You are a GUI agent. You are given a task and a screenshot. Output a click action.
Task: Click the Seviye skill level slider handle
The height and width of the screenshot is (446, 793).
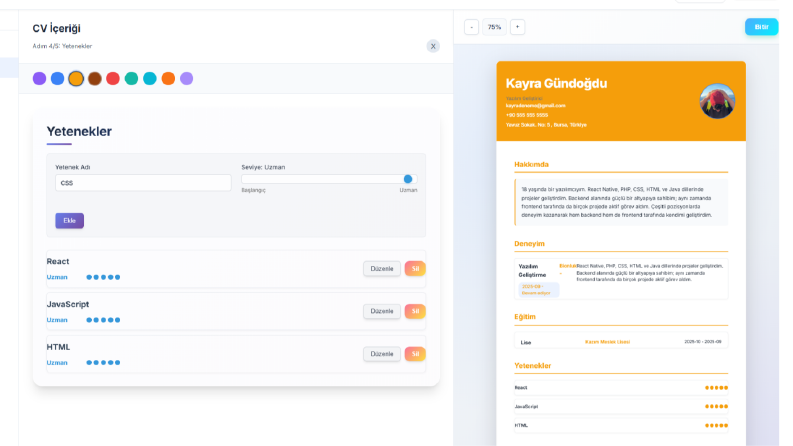408,179
